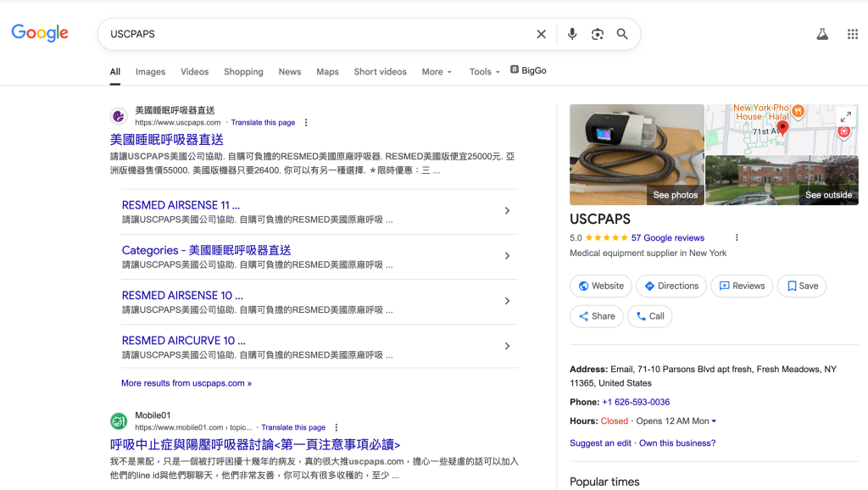
Task: Expand business hours next to Opens 12 AM Mon
Action: [714, 421]
